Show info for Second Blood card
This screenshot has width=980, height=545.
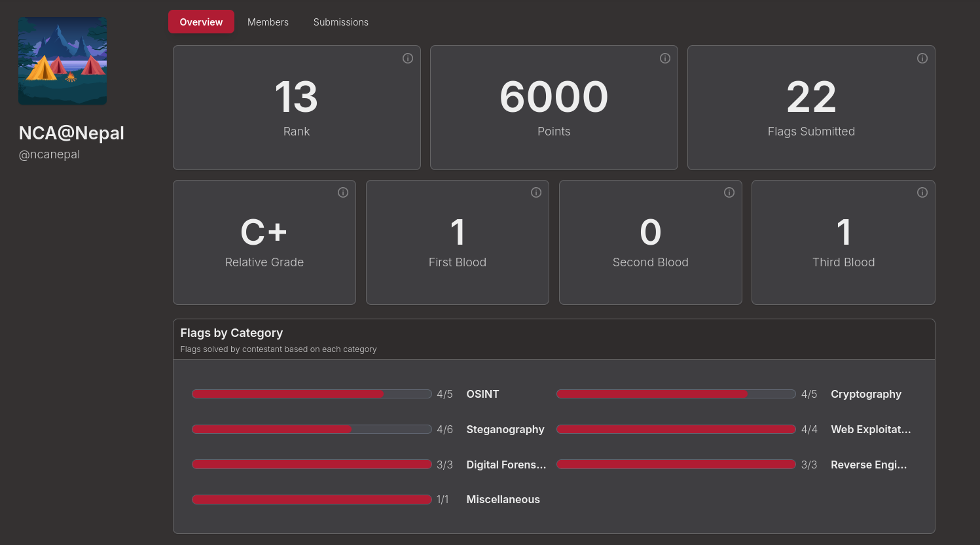[729, 192]
